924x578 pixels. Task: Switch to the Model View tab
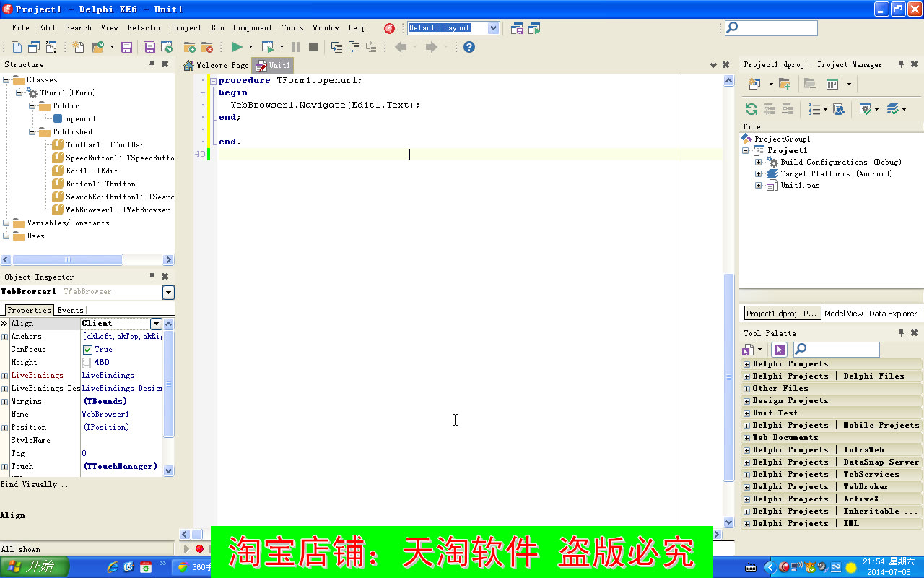pyautogui.click(x=843, y=314)
